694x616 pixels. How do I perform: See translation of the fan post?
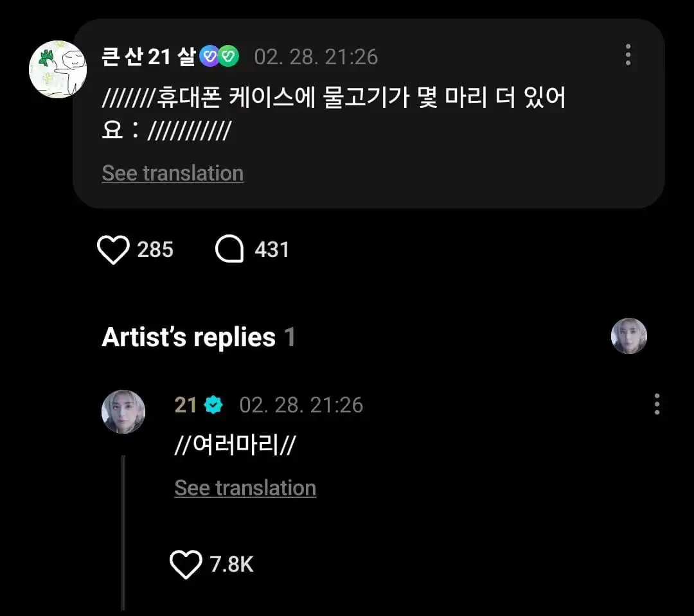(x=172, y=173)
